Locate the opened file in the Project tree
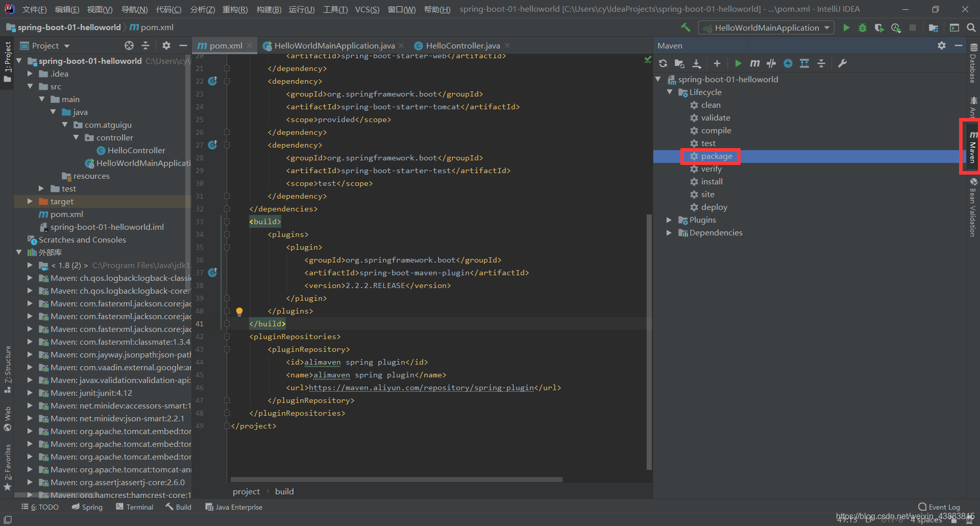Image resolution: width=980 pixels, height=526 pixels. (129, 45)
